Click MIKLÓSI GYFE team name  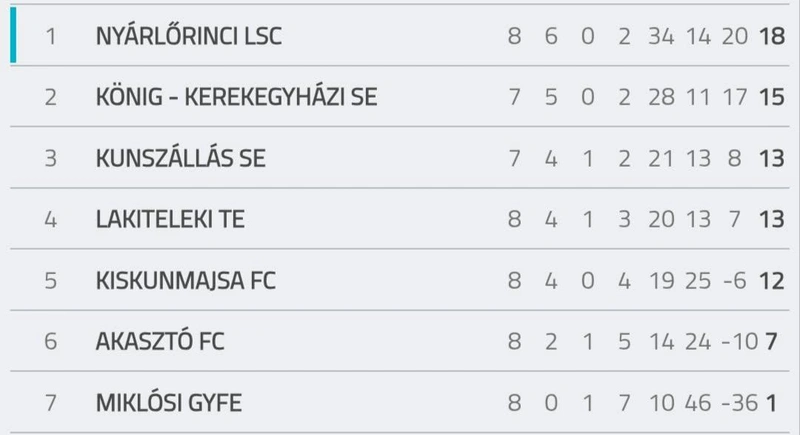click(x=168, y=403)
